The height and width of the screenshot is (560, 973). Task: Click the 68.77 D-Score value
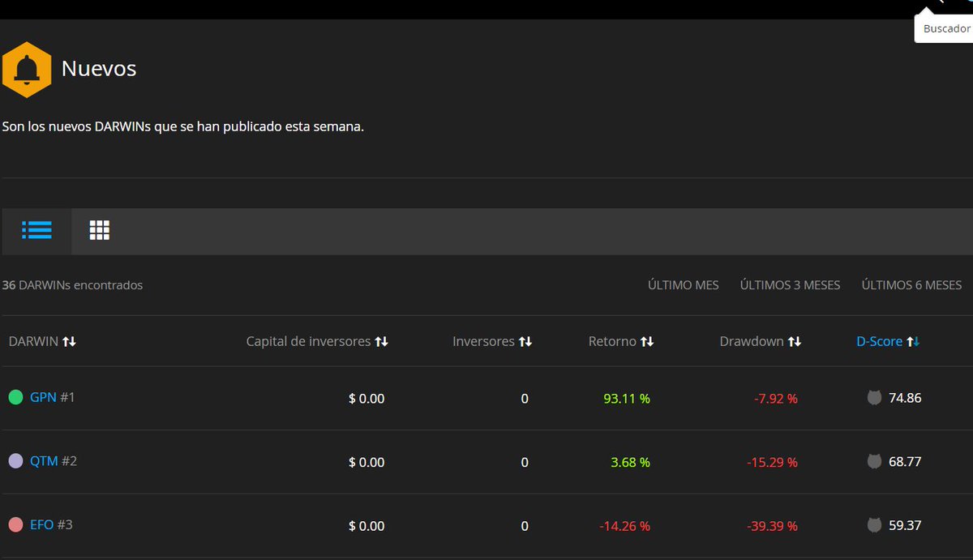tap(905, 461)
